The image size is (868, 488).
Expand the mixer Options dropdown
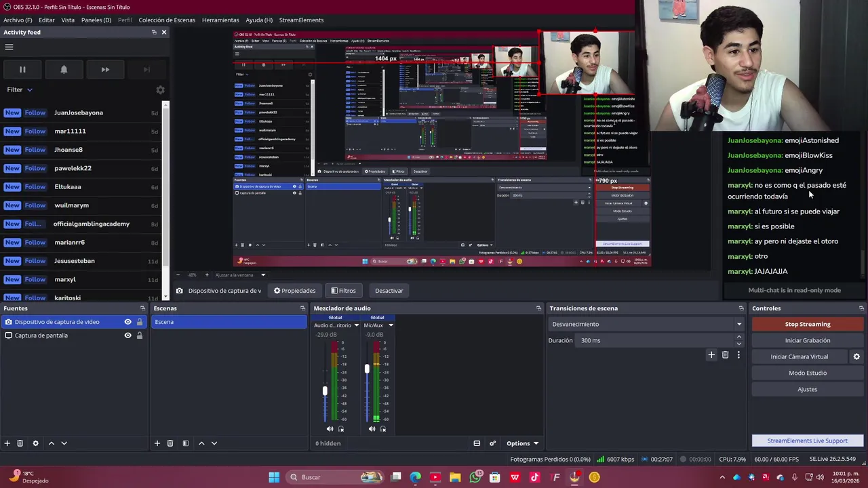[523, 443]
